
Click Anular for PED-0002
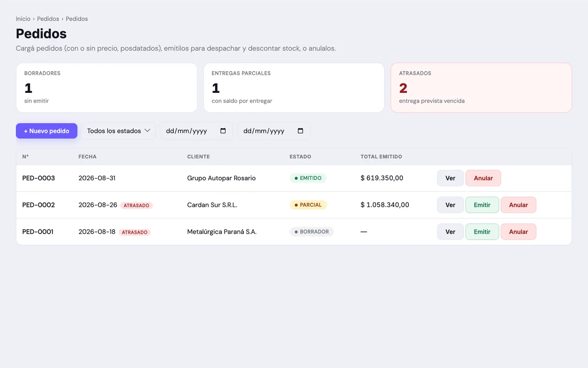pos(518,205)
